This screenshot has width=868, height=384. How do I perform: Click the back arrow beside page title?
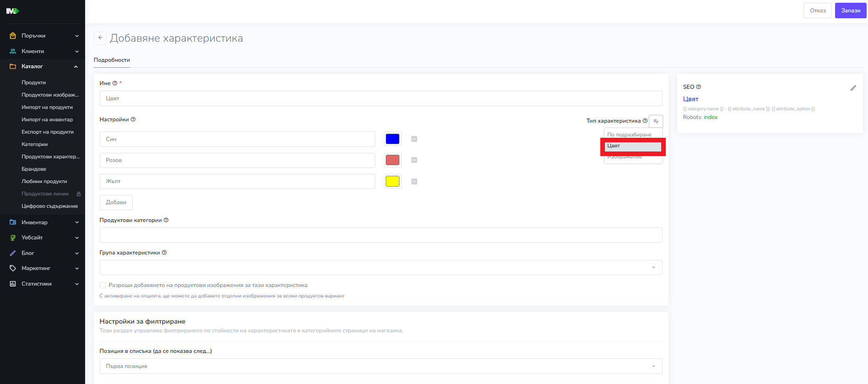[x=100, y=38]
